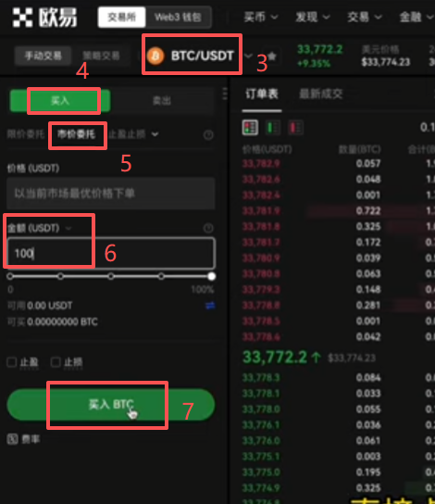Select 限价委托 limit order tab
This screenshot has width=435, height=504.
(26, 134)
